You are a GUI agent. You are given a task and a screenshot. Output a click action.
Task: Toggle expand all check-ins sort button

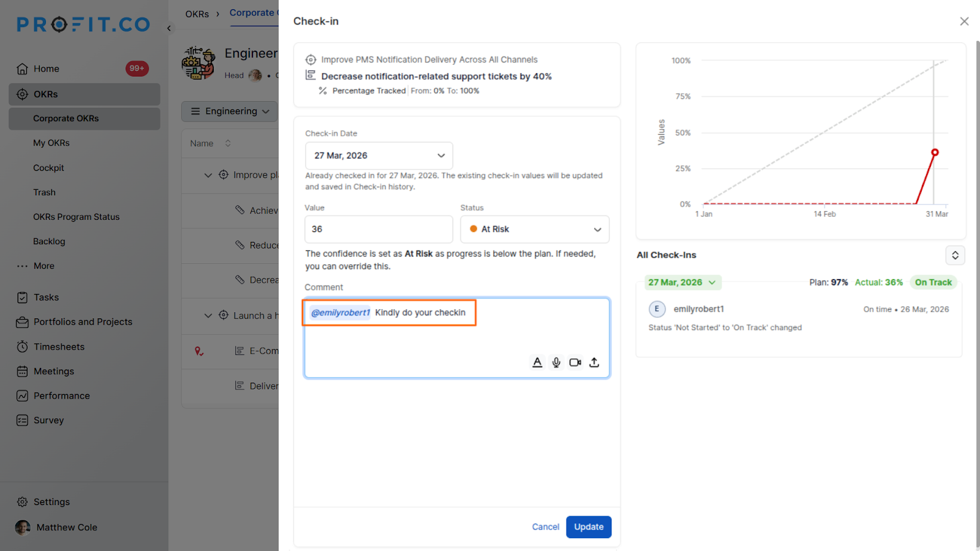click(x=956, y=255)
